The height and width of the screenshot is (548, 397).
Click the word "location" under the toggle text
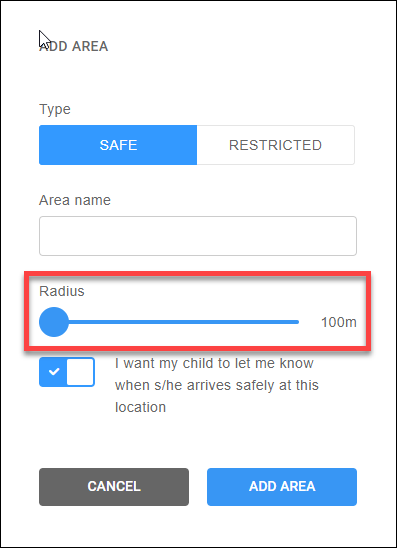(140, 407)
